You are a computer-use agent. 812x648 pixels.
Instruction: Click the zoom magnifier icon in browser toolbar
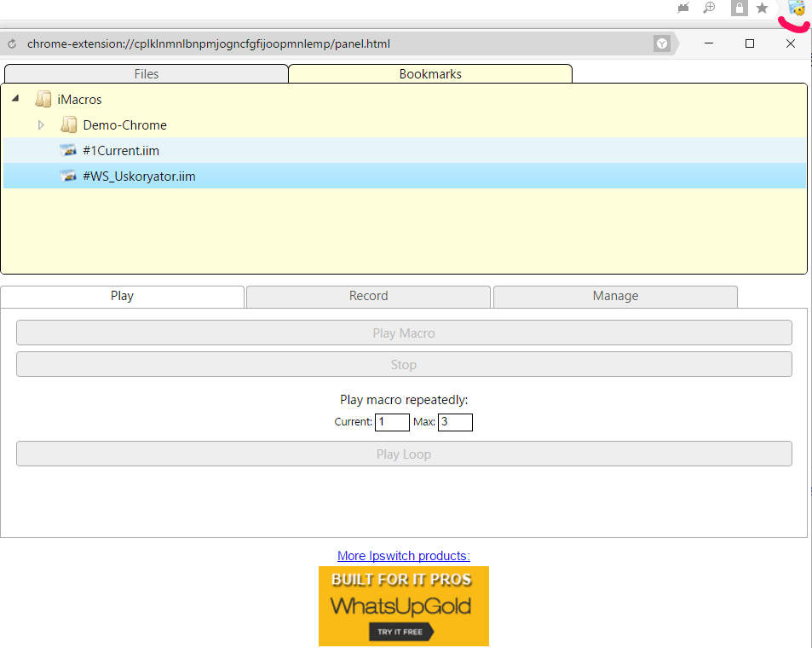pyautogui.click(x=709, y=8)
